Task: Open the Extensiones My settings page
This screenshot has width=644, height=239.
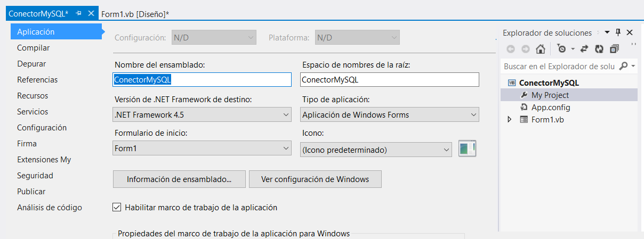Action: [x=44, y=160]
